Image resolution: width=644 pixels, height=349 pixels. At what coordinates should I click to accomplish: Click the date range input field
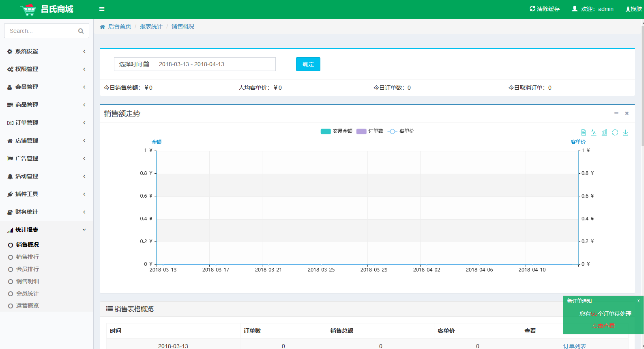pyautogui.click(x=215, y=64)
